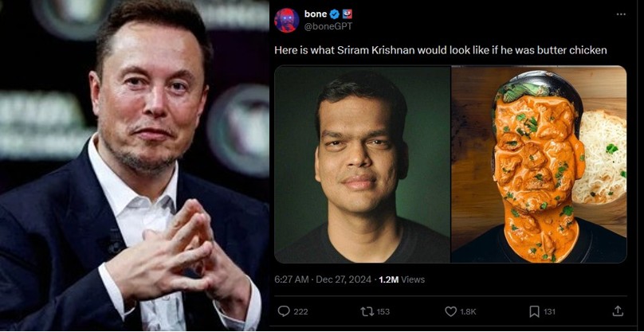Open the butter chicken face image
The image size is (644, 332).
pyautogui.click(x=539, y=164)
